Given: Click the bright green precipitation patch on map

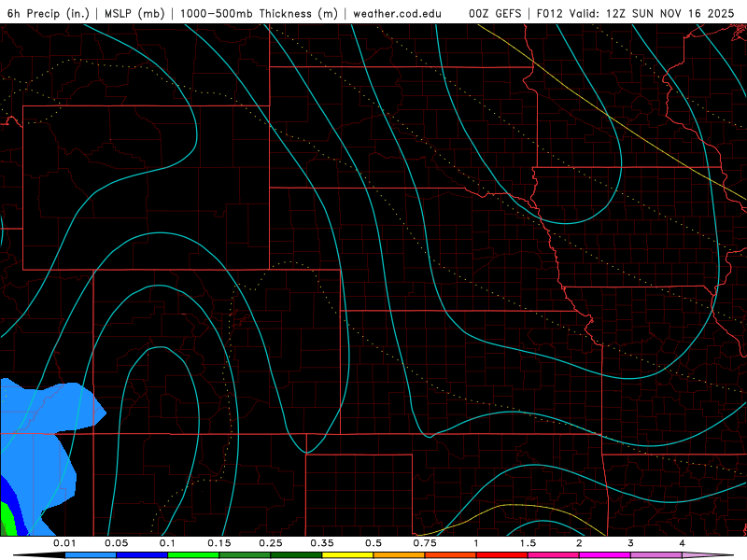Looking at the screenshot, I should click(x=7, y=519).
